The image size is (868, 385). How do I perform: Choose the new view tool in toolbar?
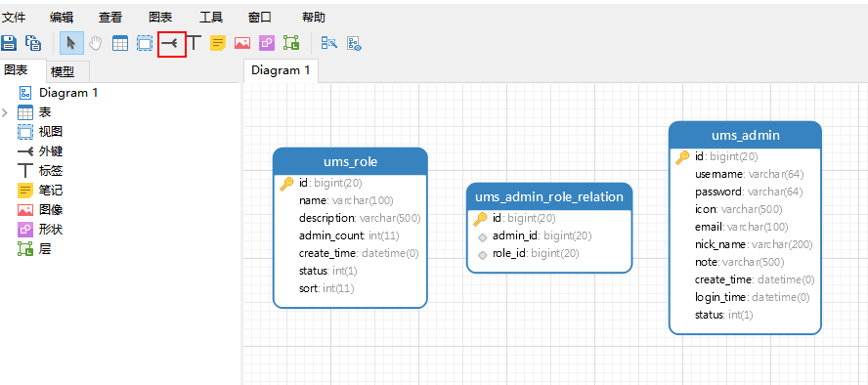pos(145,43)
